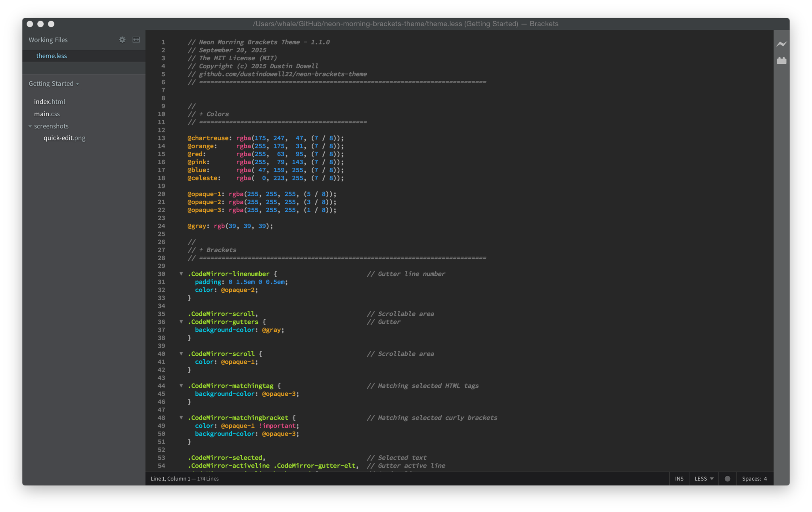Toggle INS insert mode indicator

point(679,479)
